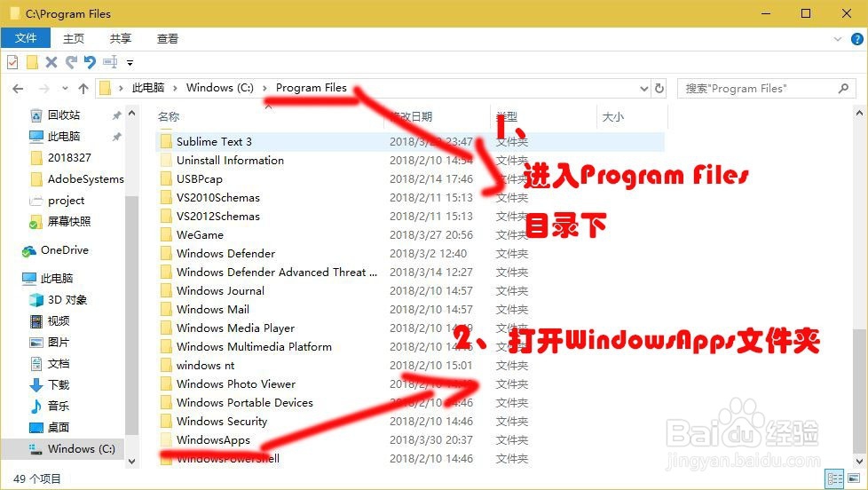Click 此电脑 in the address breadcrumb

tap(148, 88)
